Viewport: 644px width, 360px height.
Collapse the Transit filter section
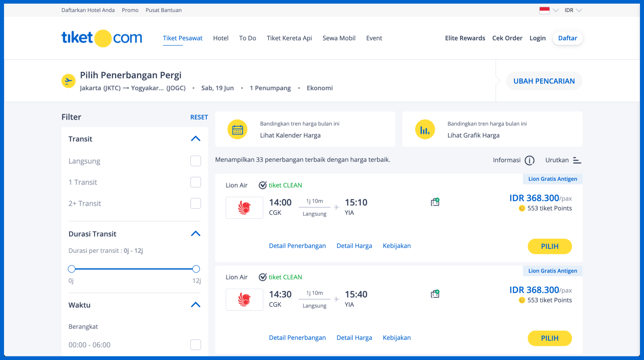[196, 139]
